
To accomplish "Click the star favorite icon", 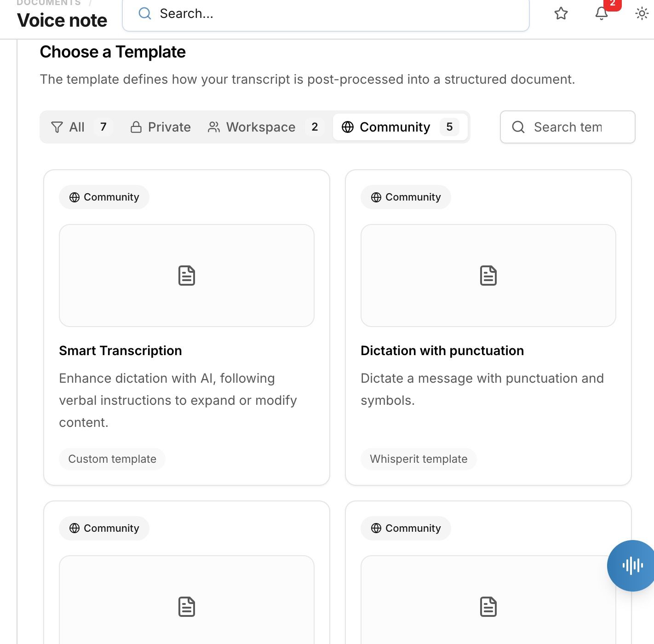I will (561, 13).
